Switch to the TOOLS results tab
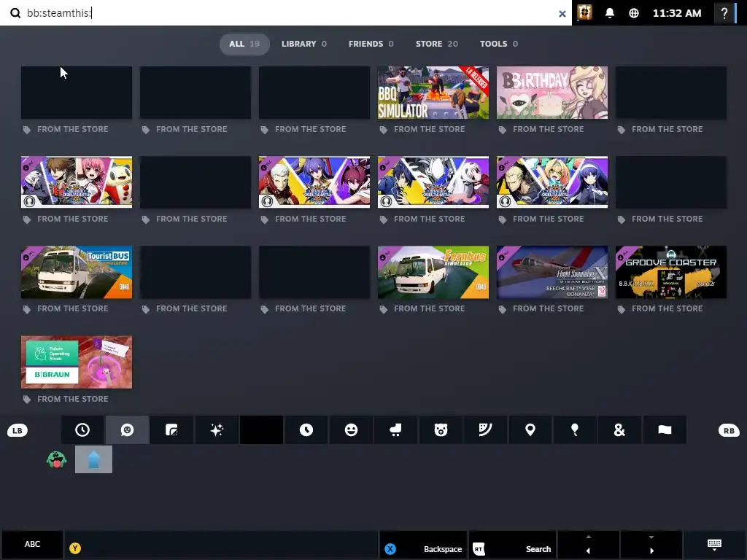Screen dimensions: 747x560 [x=499, y=44]
